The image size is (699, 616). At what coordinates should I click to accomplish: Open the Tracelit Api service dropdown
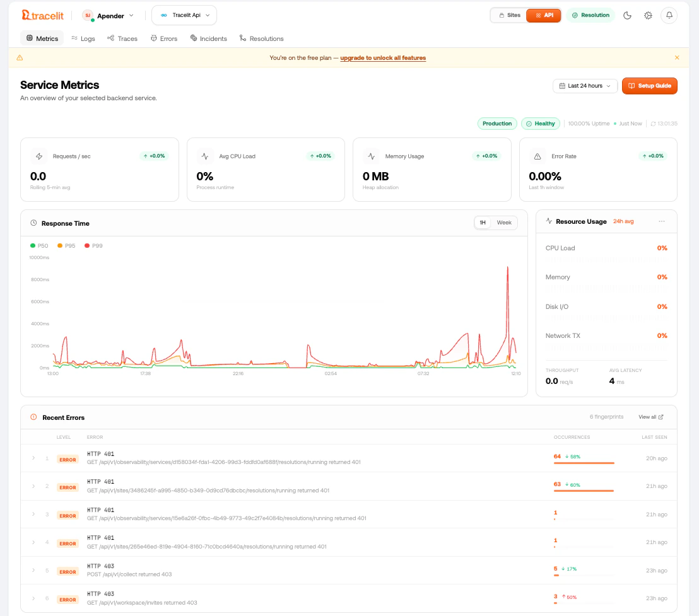tap(184, 16)
